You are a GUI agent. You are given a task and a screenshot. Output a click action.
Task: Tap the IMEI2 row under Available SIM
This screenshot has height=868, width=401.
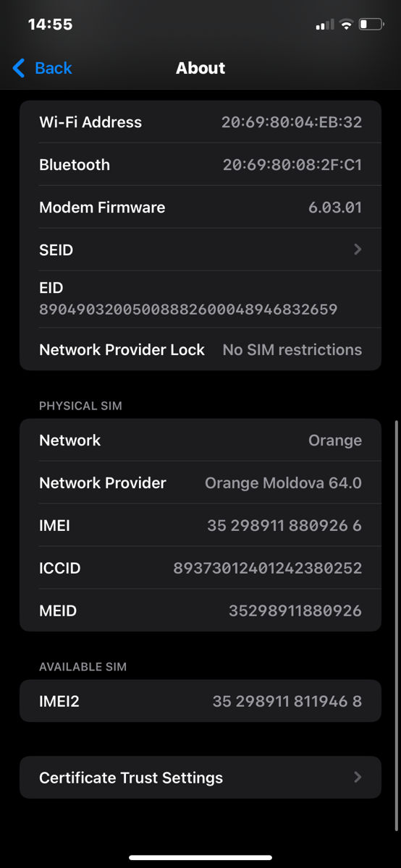point(200,701)
